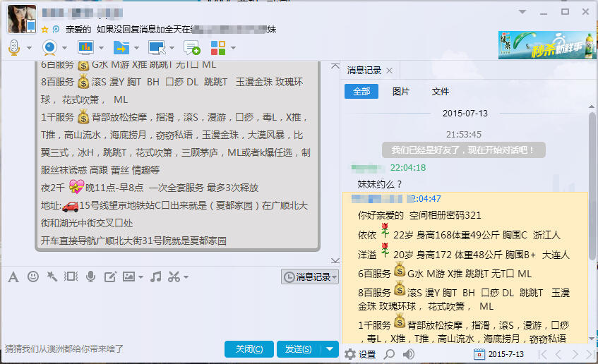
Task: Open the colorful apps grid icon
Action: [x=218, y=48]
